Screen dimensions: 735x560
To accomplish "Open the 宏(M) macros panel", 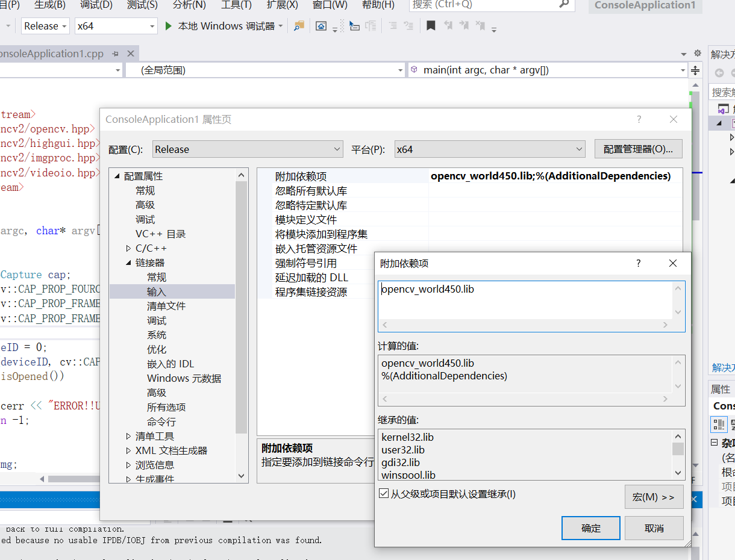I will tap(654, 497).
